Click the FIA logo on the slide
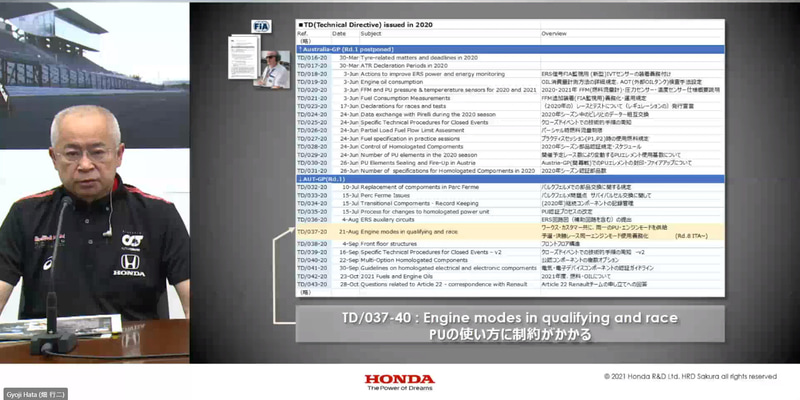This screenshot has width=800, height=400. (261, 27)
